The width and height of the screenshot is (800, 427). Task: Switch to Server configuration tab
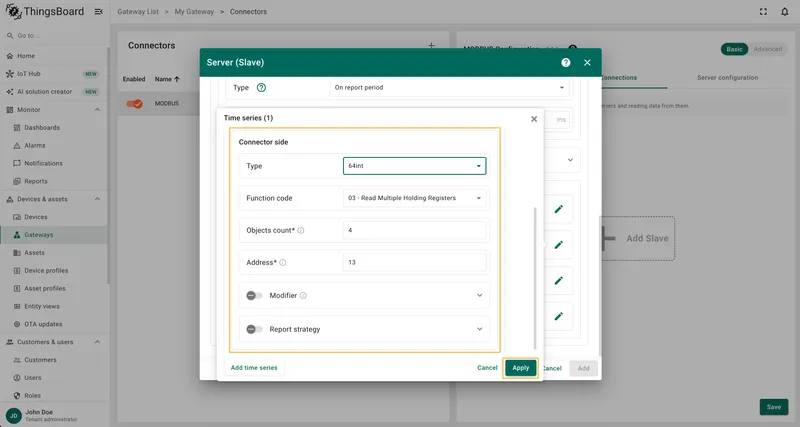[x=727, y=78]
